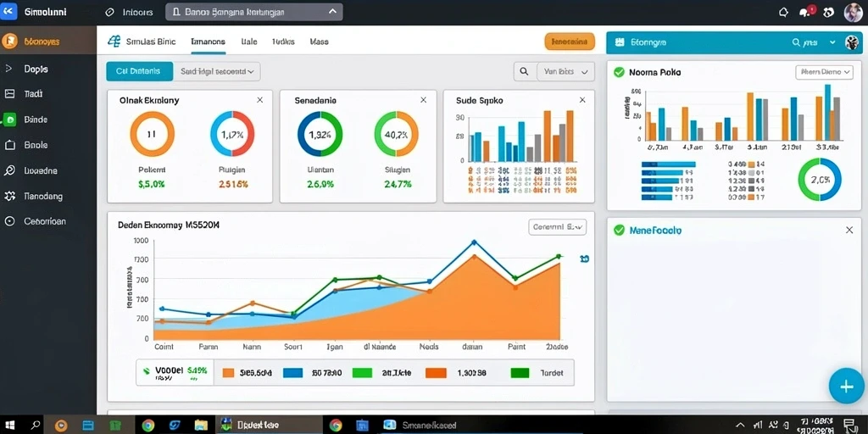Click the orange legend swatch Sl65,604
Viewport: 868px width, 434px height.
228,373
